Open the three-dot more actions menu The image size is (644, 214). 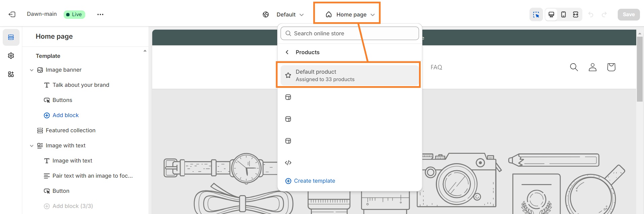point(100,14)
